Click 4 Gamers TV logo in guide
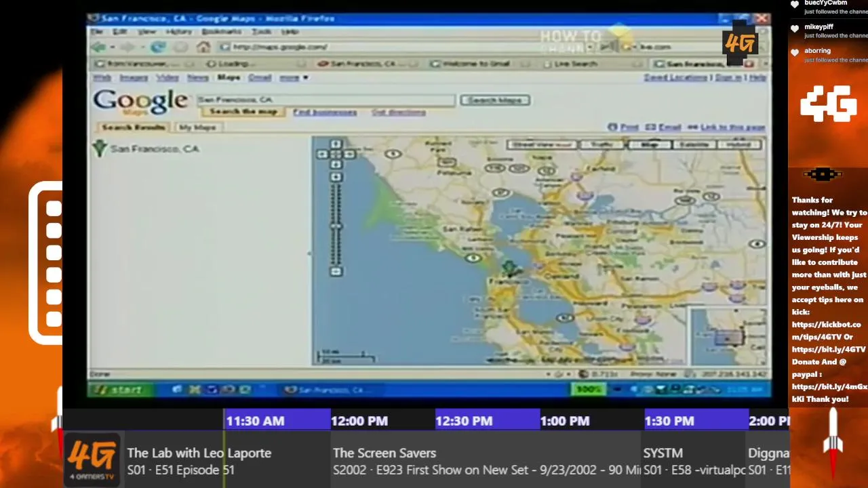868x488 pixels. coord(92,460)
